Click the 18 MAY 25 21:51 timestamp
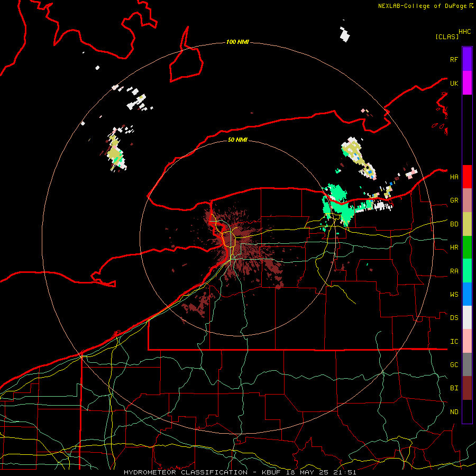Viewport: 476px width, 476px height. click(x=321, y=472)
